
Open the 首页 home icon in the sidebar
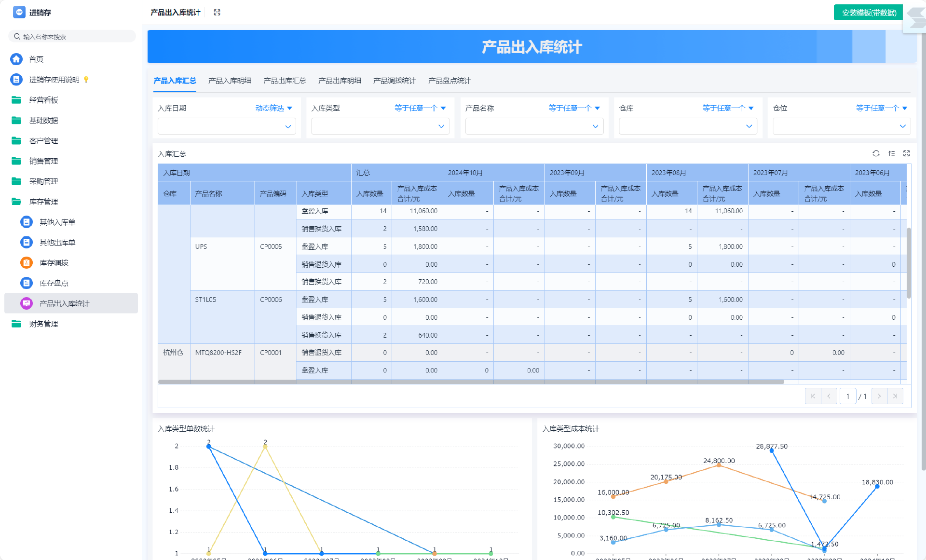point(16,59)
